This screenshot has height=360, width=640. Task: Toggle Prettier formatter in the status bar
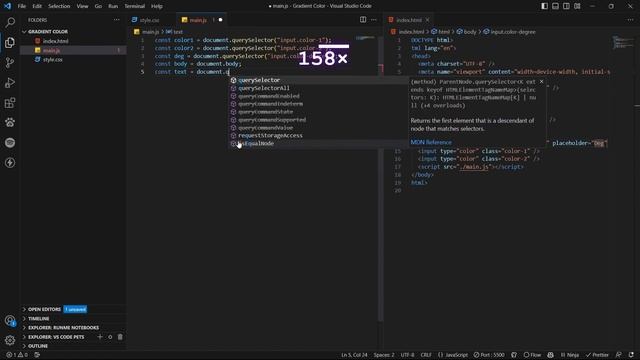tap(597, 355)
